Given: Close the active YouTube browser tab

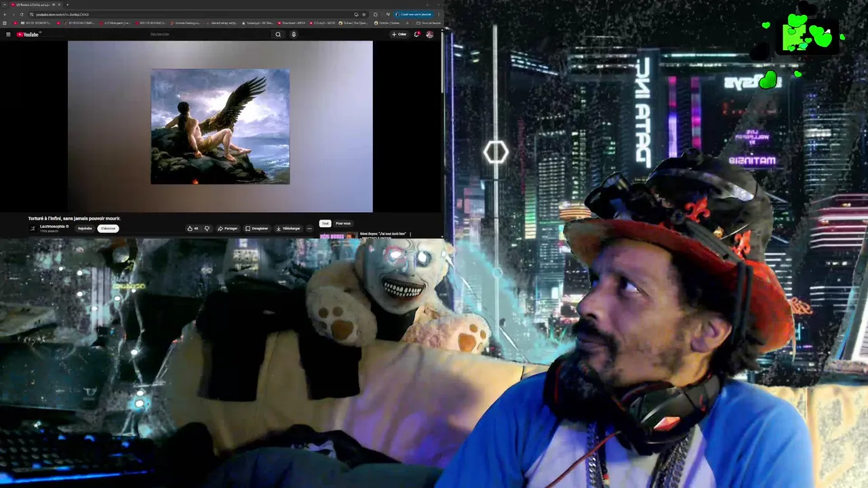Looking at the screenshot, I should tap(59, 5).
